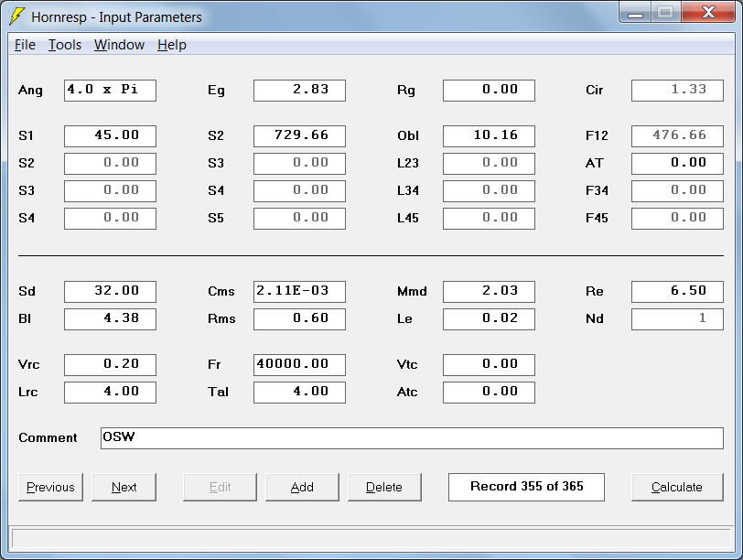Click the Obl label

[408, 136]
